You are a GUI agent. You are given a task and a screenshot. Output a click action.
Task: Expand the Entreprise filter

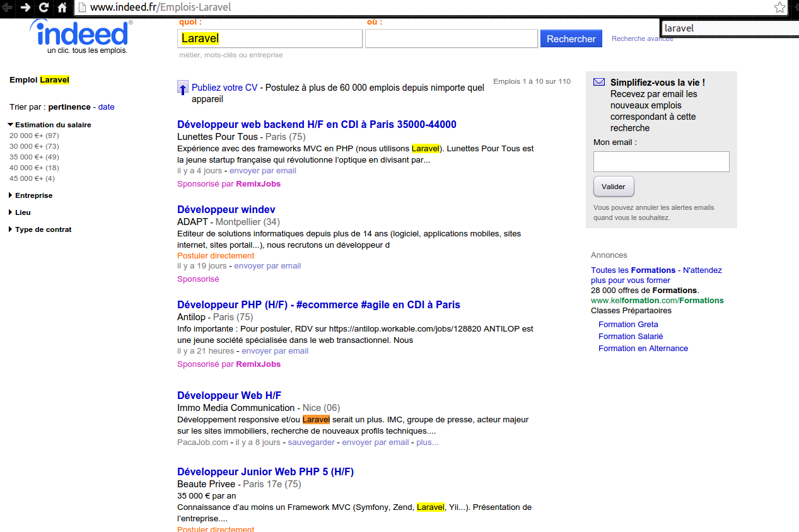pyautogui.click(x=30, y=195)
